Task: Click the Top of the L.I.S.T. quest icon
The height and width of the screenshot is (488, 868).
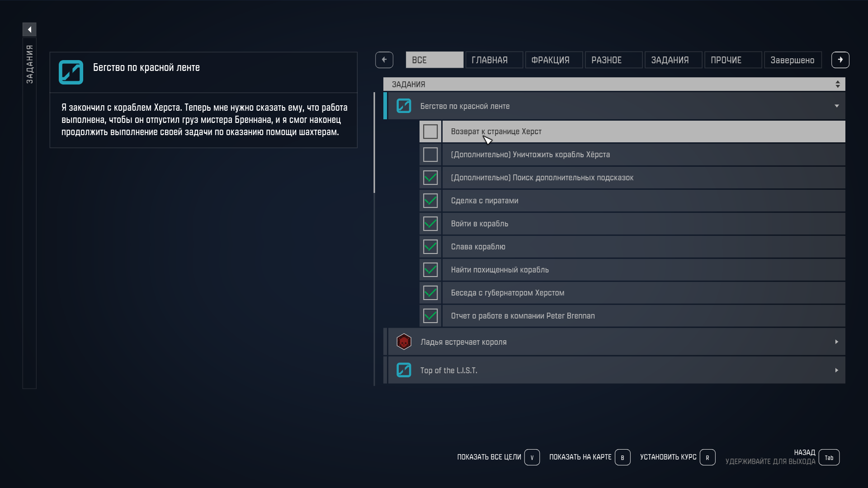Action: (404, 370)
